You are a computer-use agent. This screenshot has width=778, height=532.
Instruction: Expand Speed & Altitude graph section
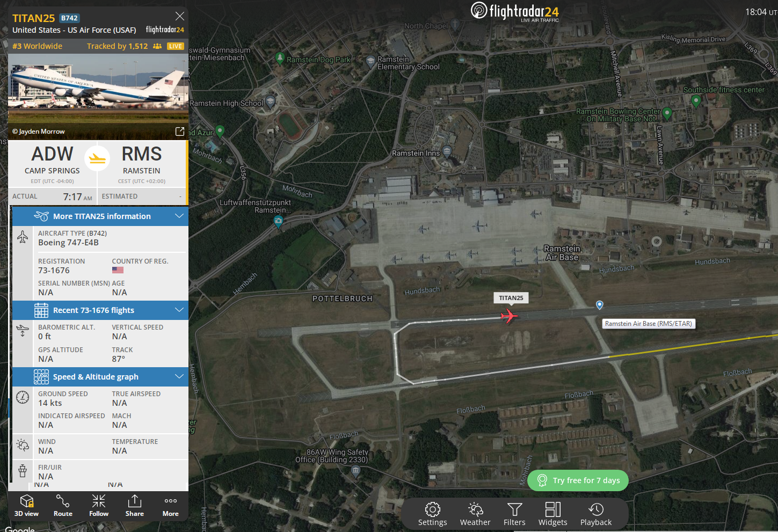(100, 377)
